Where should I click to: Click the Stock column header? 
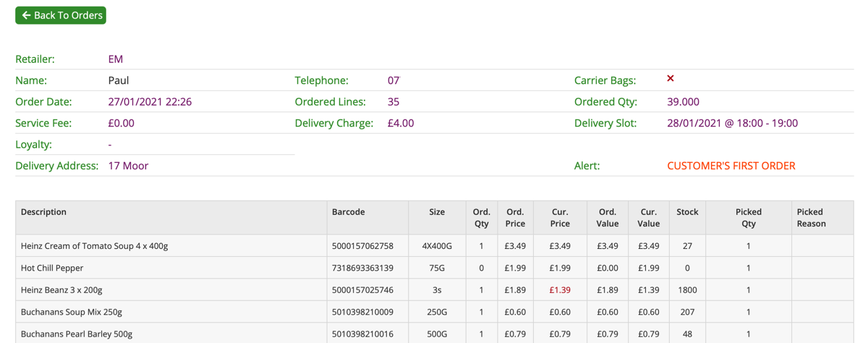687,212
